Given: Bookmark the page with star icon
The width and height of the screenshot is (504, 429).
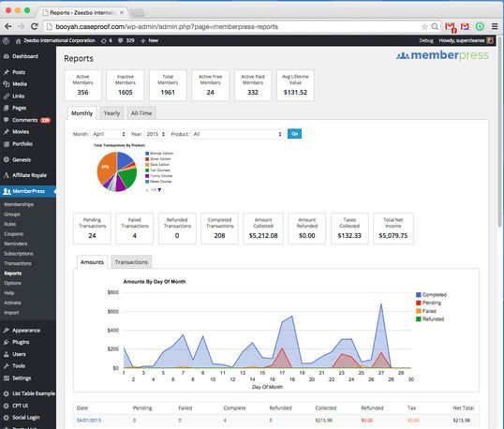Looking at the screenshot, I should 424,26.
